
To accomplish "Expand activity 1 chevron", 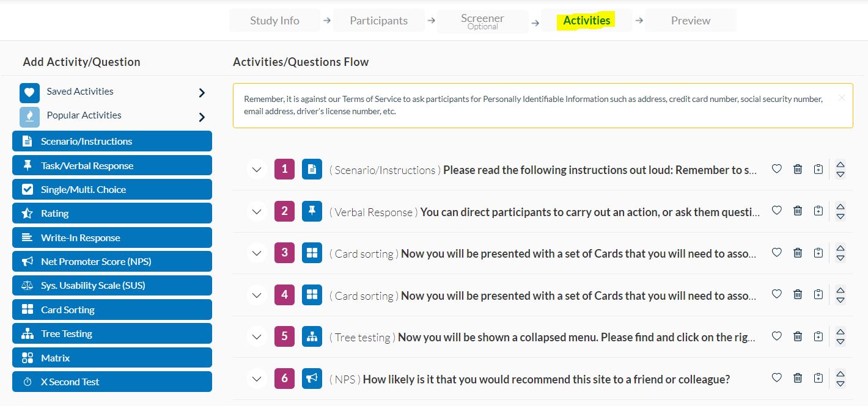I will 257,170.
